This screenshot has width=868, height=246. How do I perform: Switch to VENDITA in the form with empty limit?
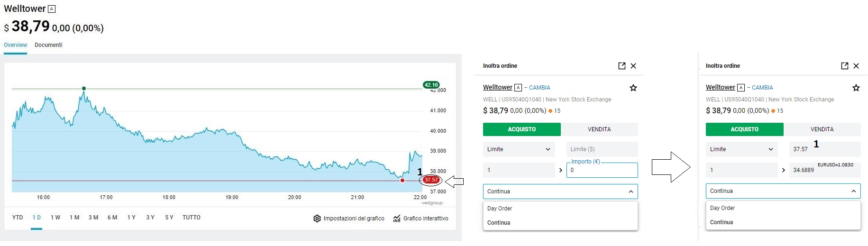coord(599,129)
